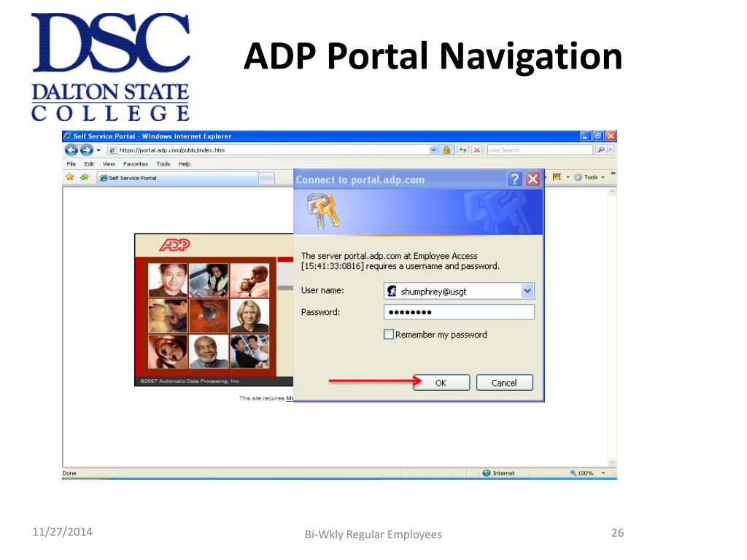Open the File menu
This screenshot has width=747, height=560.
(x=71, y=164)
